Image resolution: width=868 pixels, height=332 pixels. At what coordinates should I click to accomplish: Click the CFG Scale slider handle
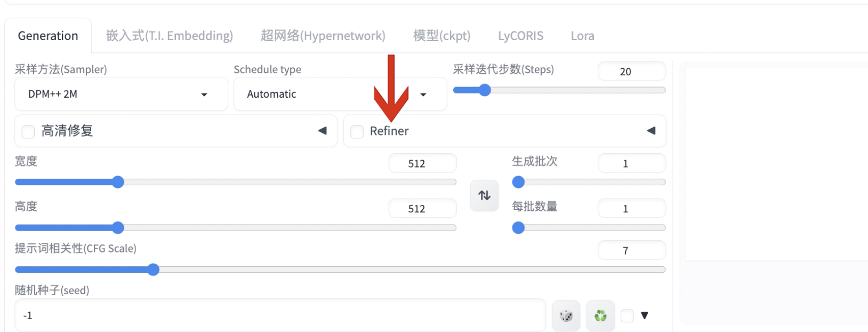click(x=154, y=270)
